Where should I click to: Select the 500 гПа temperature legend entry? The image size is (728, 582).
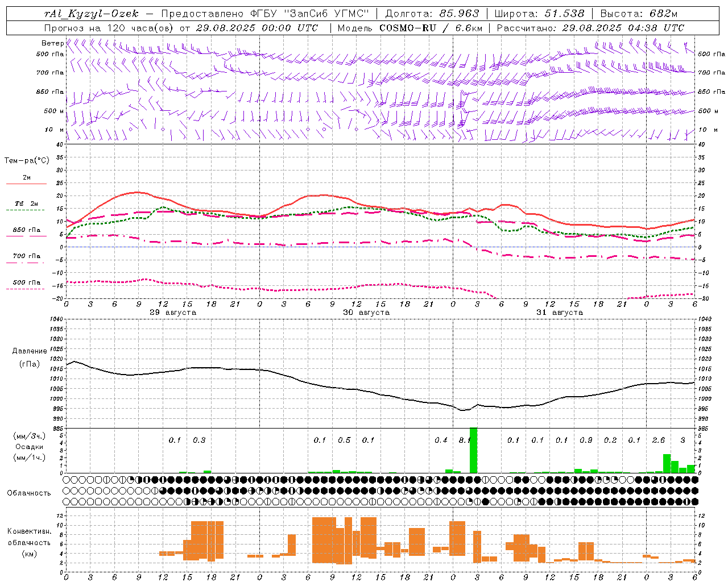click(x=26, y=282)
